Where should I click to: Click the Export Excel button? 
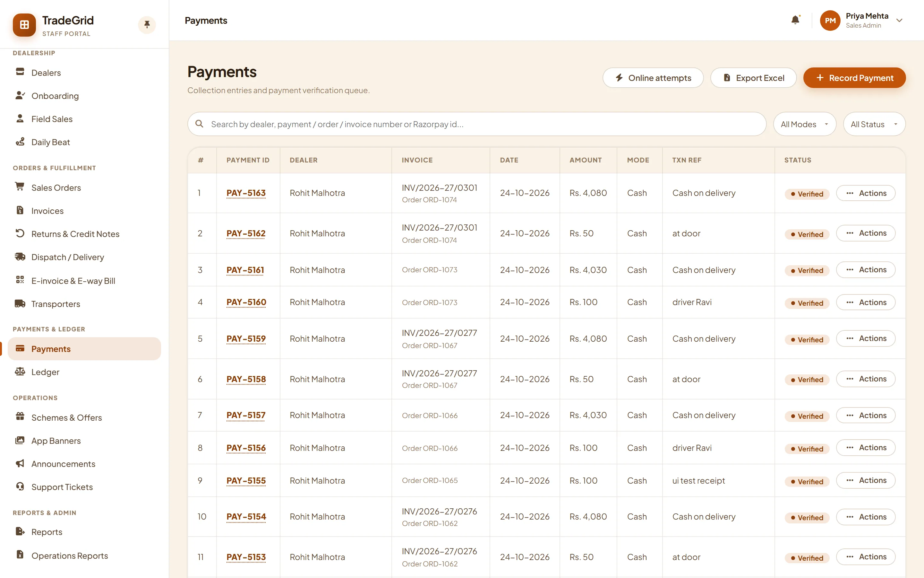(x=753, y=78)
